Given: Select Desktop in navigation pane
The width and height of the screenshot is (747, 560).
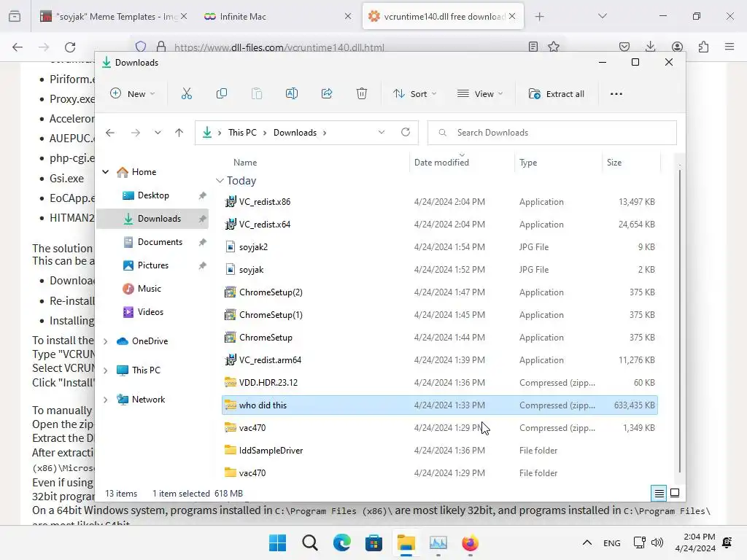Looking at the screenshot, I should [152, 195].
